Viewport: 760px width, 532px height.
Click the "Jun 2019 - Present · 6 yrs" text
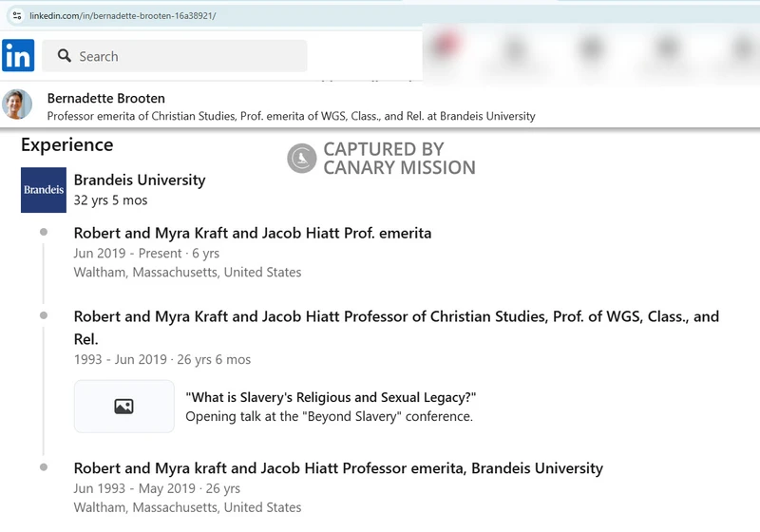(146, 254)
